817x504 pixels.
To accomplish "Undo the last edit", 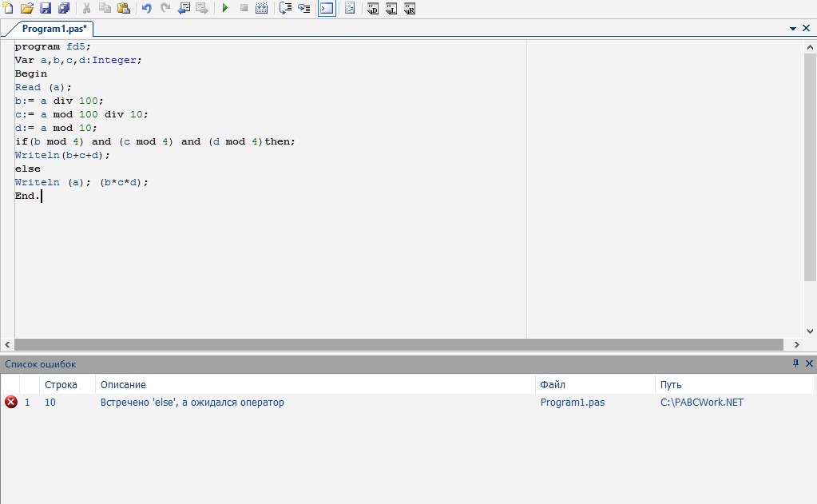I will click(x=147, y=9).
